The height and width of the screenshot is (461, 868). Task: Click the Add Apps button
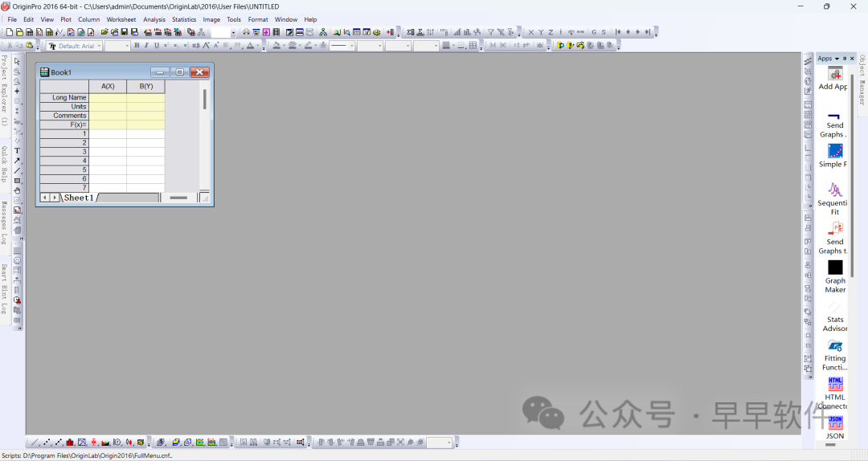[x=835, y=79]
